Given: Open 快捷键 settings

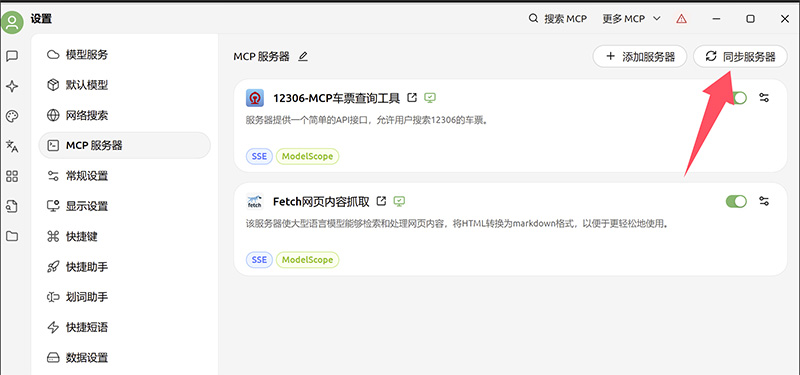Looking at the screenshot, I should point(124,236).
